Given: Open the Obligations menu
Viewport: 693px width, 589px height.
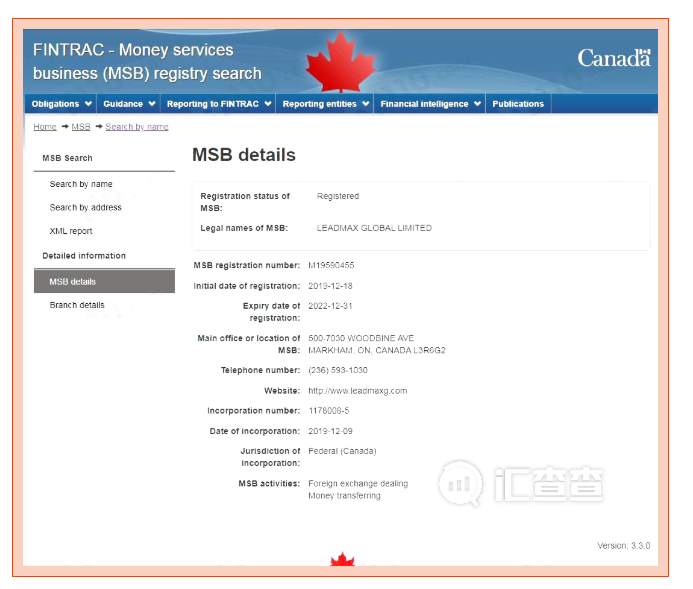Looking at the screenshot, I should coord(61,104).
